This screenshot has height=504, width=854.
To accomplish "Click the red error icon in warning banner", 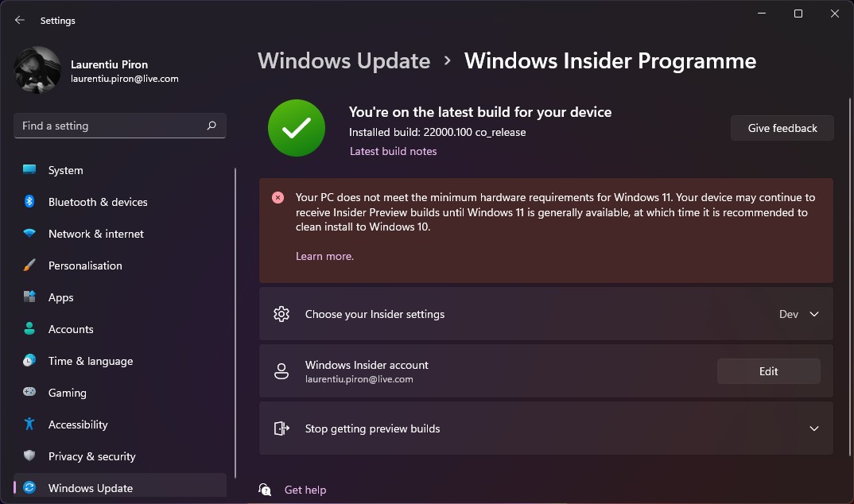I will coord(278,198).
